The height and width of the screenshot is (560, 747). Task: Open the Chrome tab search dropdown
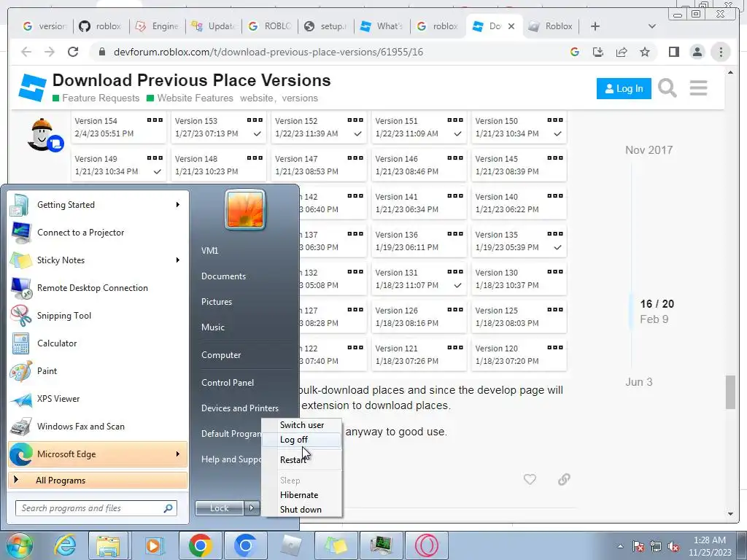[x=651, y=26]
